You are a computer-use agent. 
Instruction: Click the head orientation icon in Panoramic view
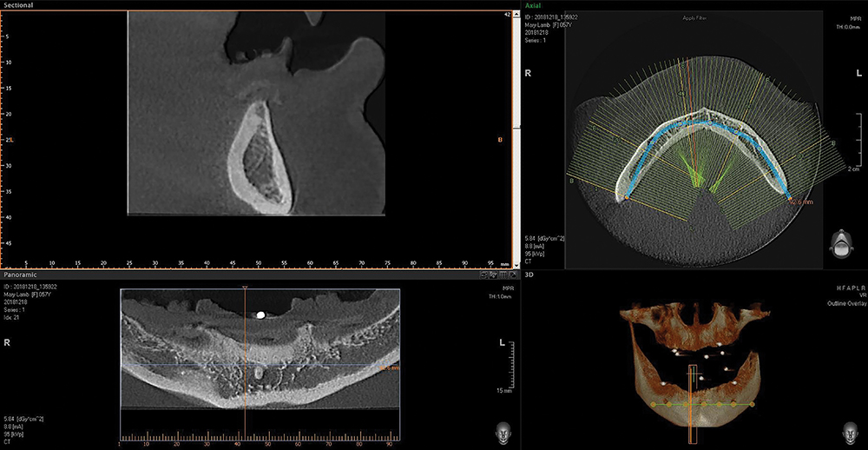(x=502, y=433)
